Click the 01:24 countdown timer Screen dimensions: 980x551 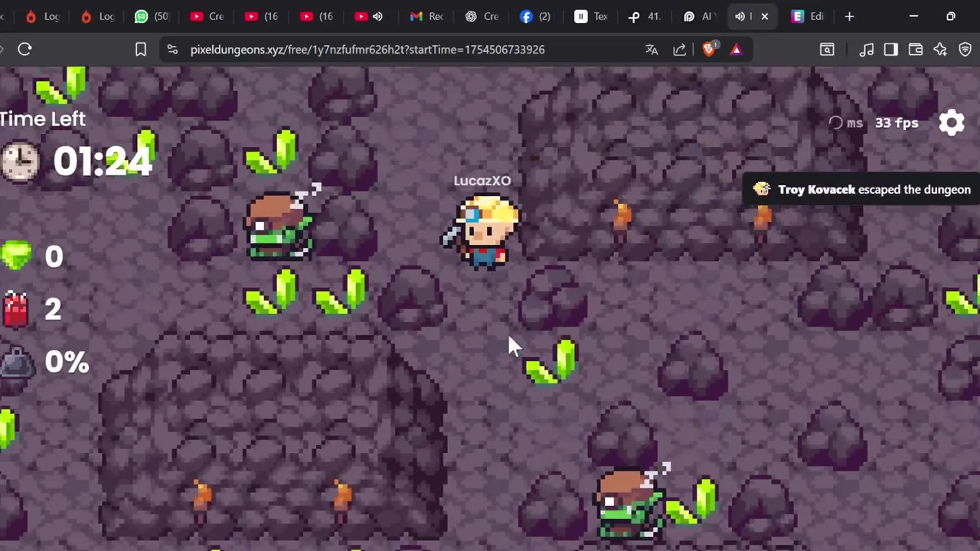(103, 161)
